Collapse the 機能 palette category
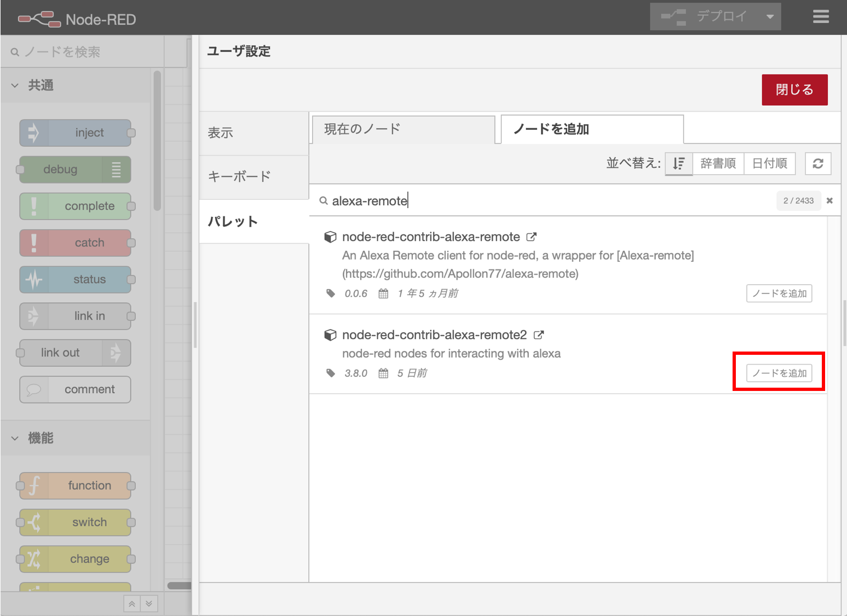 click(15, 438)
